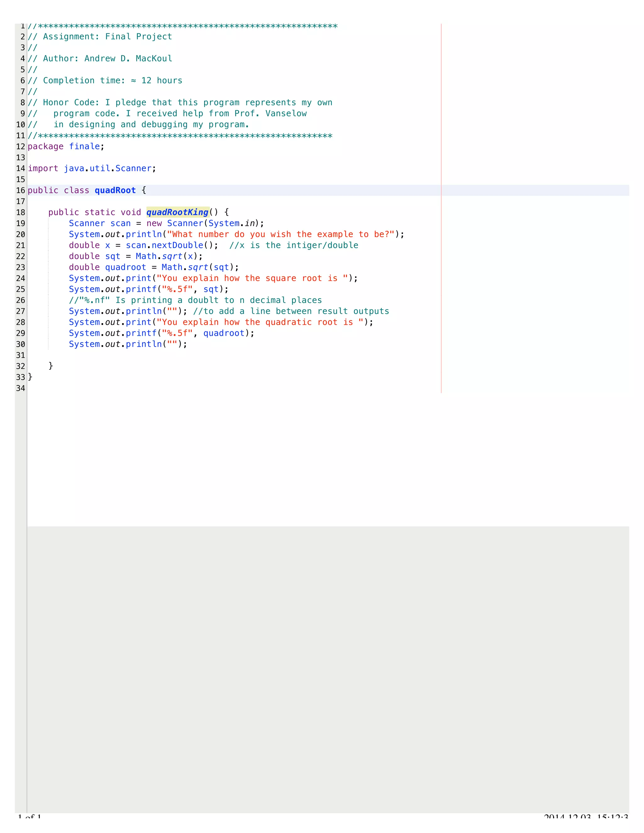644x833 pixels.
Task: Click comment '//to add a line between result outputs'
Action: 291,311
